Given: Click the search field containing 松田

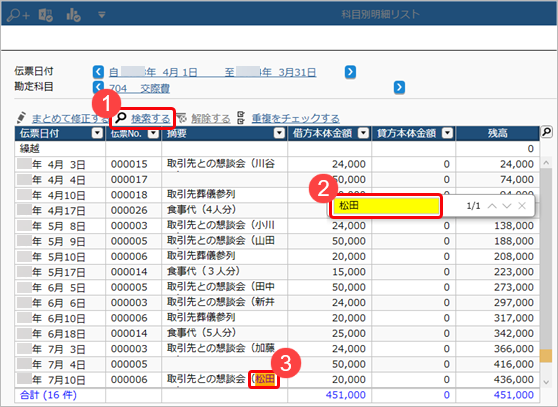Looking at the screenshot, I should (x=386, y=206).
